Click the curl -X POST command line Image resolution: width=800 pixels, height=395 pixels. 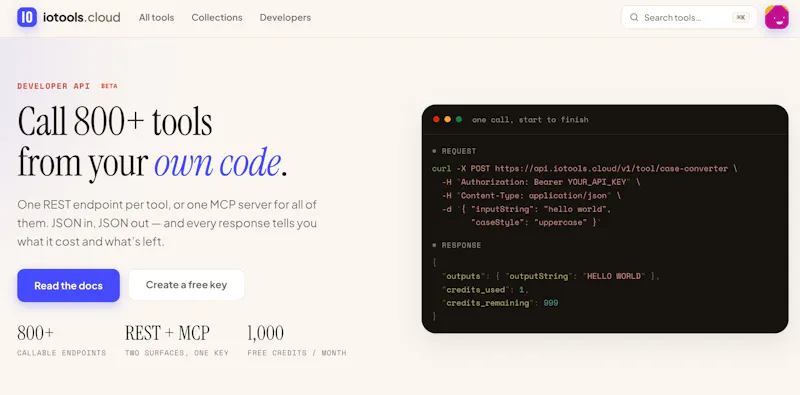pyautogui.click(x=585, y=168)
